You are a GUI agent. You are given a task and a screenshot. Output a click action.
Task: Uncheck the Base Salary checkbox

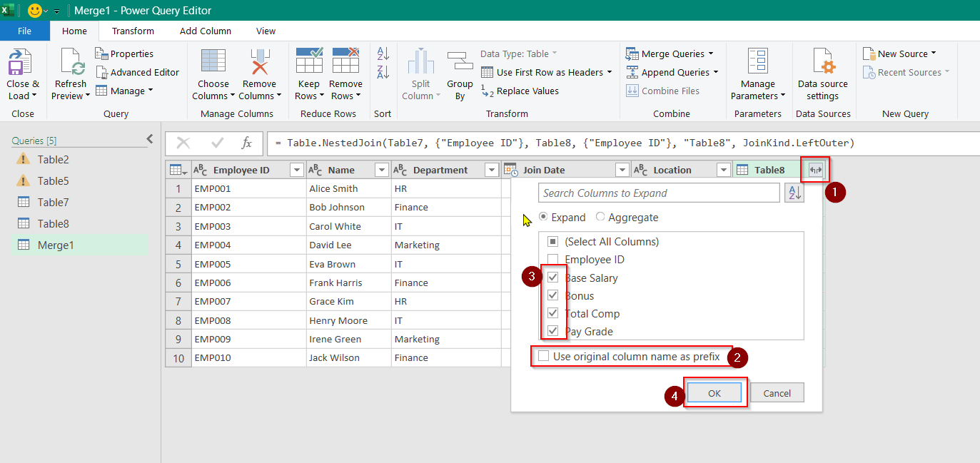(x=552, y=278)
